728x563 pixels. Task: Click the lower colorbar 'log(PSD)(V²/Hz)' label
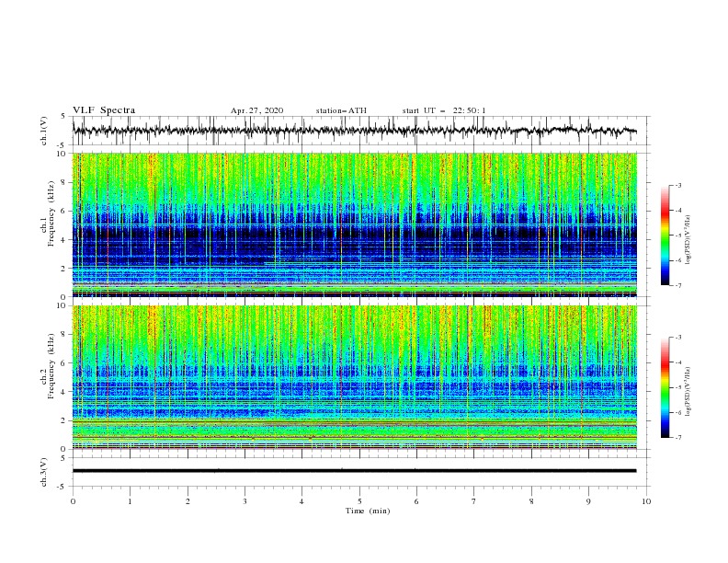click(688, 392)
